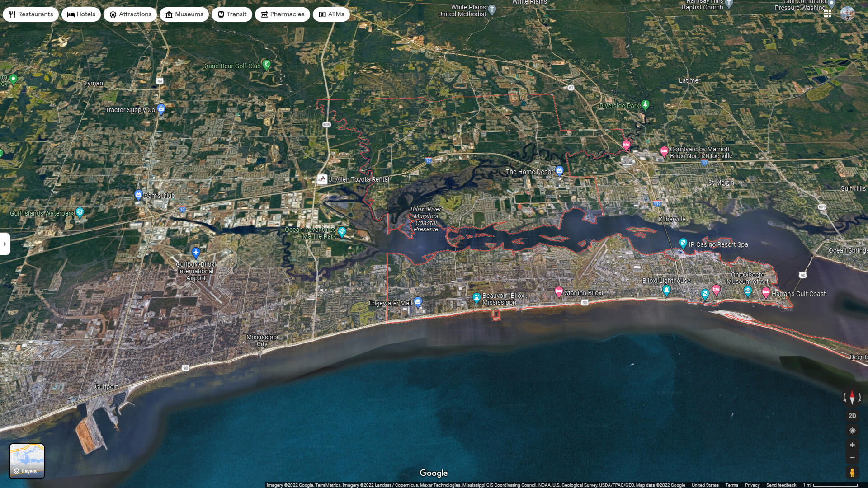Reset north using the compass icon
Screen dimensions: 868x488
852,397
